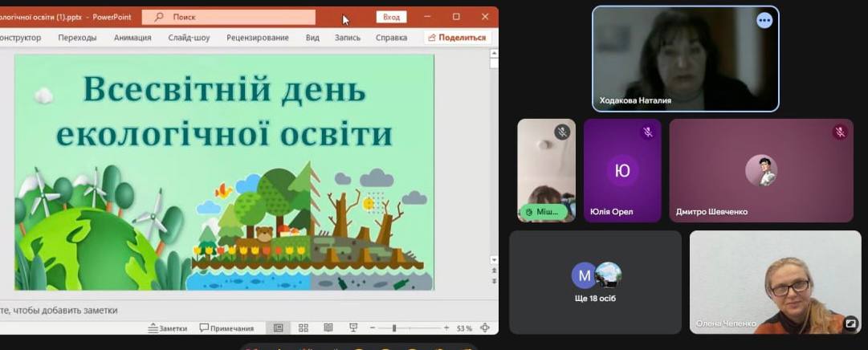The height and width of the screenshot is (350, 868).
Task: Fit slide to current window
Action: (x=485, y=328)
